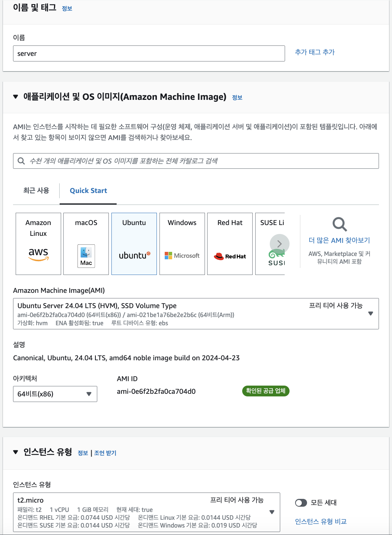The width and height of the screenshot is (392, 535).
Task: Open the 정보 link beside Amazon Machine Image heading
Action: 237,98
